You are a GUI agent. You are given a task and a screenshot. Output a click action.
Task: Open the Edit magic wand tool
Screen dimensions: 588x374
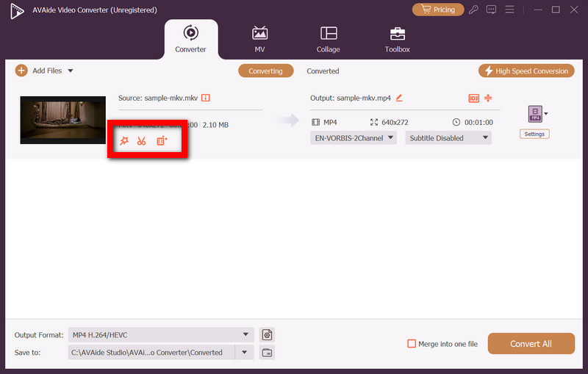pyautogui.click(x=124, y=141)
